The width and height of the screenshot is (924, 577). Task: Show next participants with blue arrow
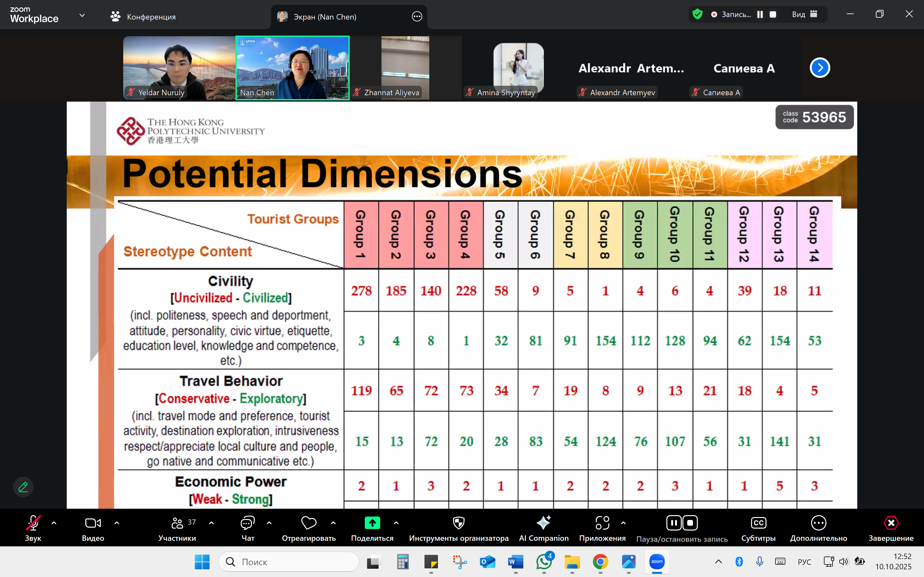(x=819, y=68)
